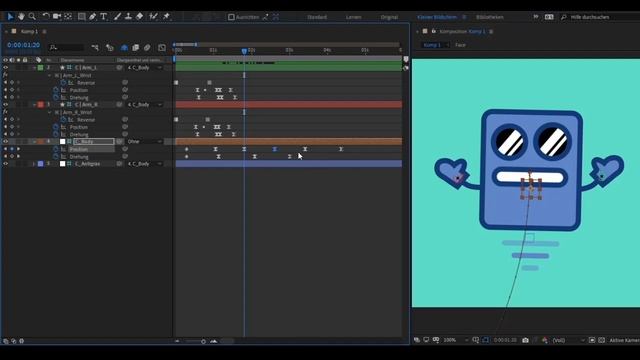Select the Brush tool
Viewport: 640px width, 360px height.
pos(118,16)
